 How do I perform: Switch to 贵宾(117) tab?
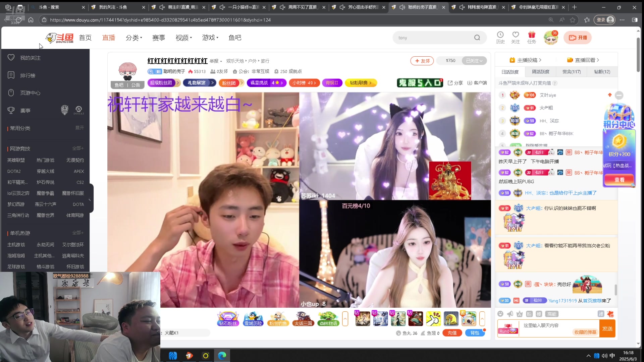571,72
